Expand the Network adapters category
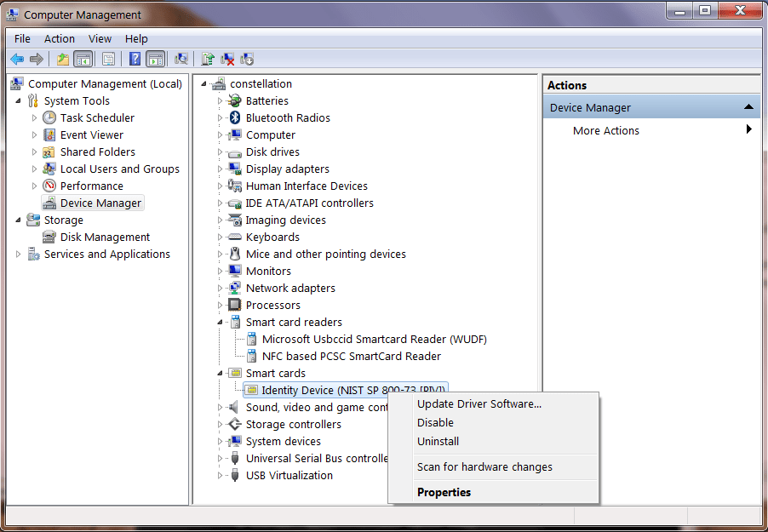Viewport: 768px width, 532px height. click(x=221, y=288)
